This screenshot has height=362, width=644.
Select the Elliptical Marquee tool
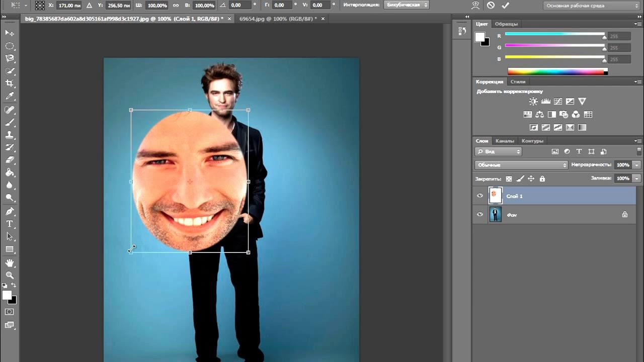point(10,46)
